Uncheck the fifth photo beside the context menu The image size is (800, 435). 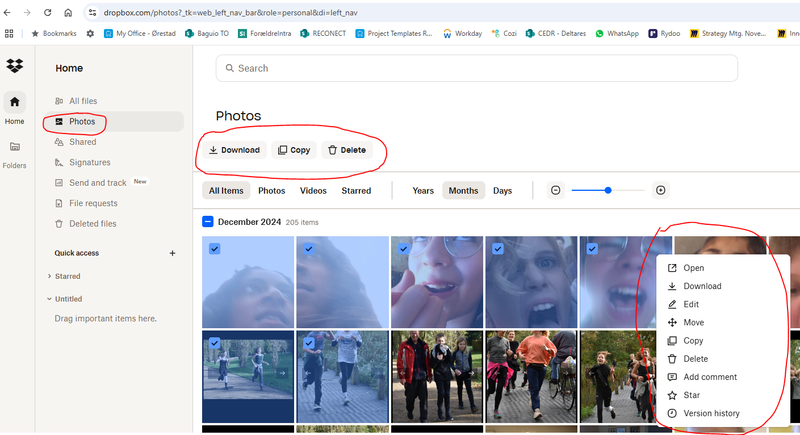(x=592, y=249)
